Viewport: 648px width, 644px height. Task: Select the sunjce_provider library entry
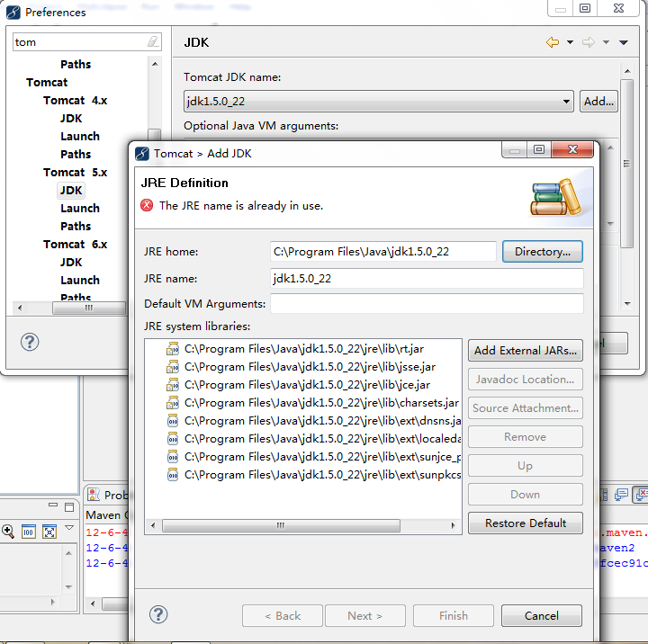pos(322,456)
